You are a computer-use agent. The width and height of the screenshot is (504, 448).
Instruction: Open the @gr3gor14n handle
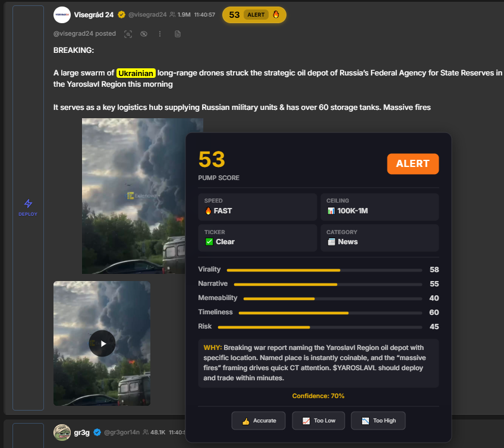coord(122,433)
